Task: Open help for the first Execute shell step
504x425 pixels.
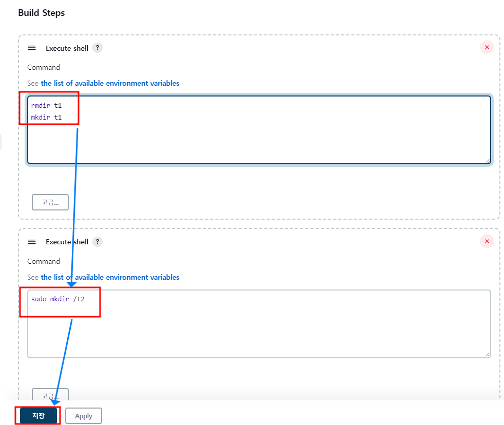Action: [98, 48]
